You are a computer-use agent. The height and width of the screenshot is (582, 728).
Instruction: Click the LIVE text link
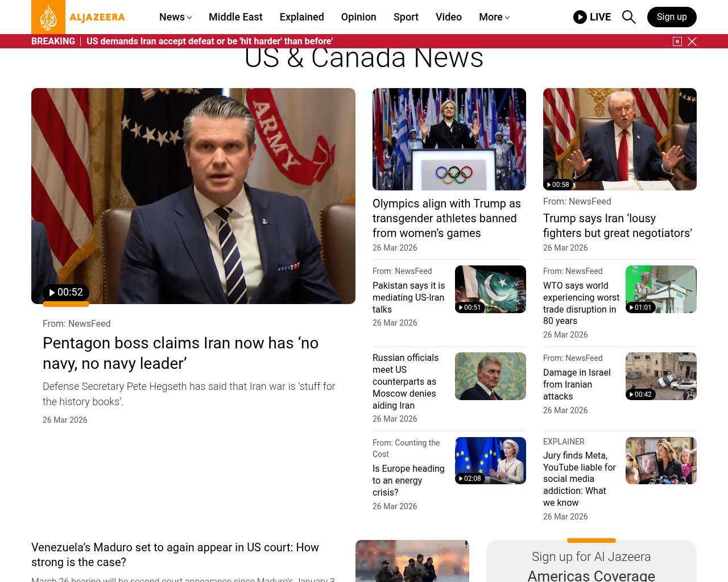click(x=600, y=17)
